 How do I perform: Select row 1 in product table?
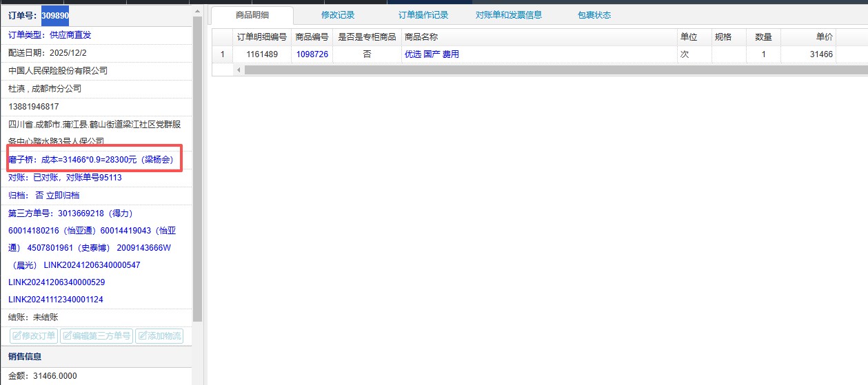[222, 54]
